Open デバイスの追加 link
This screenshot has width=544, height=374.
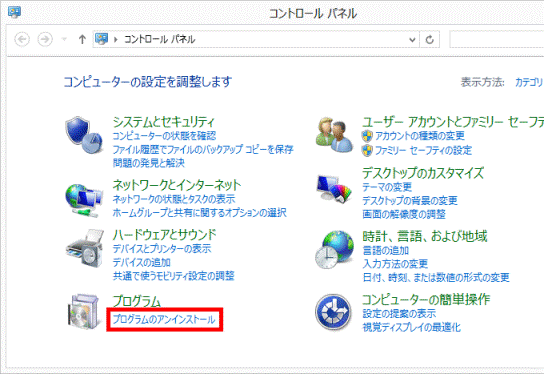142,262
